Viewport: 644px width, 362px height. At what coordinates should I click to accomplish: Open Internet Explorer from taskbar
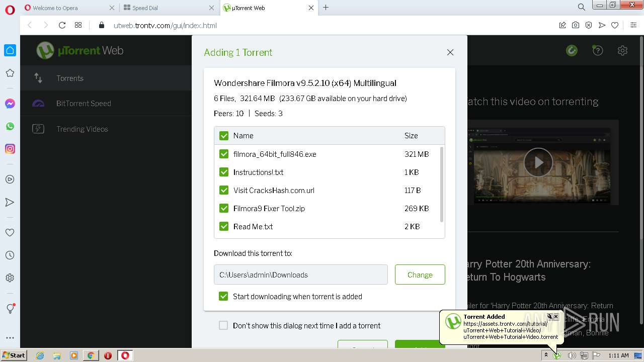[40, 355]
